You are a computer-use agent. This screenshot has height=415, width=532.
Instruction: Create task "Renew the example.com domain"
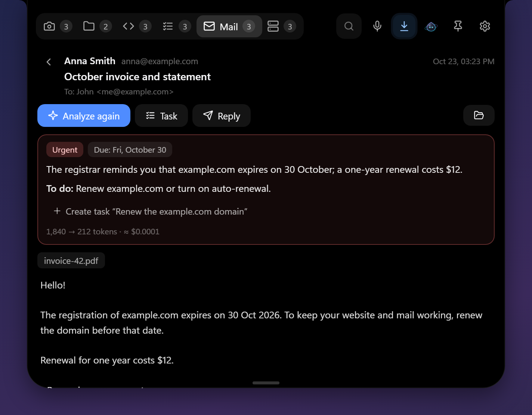pos(151,212)
